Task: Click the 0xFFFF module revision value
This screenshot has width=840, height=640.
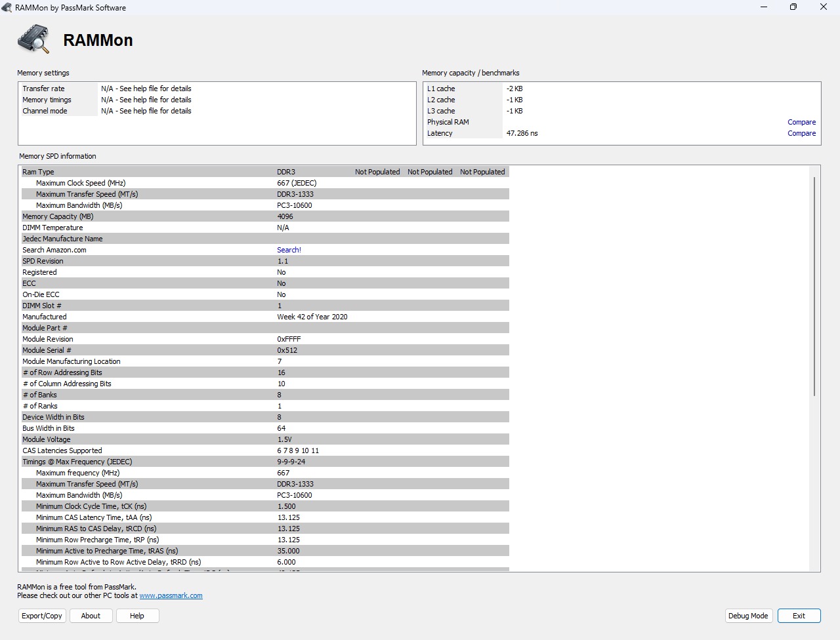Action: pyautogui.click(x=289, y=339)
